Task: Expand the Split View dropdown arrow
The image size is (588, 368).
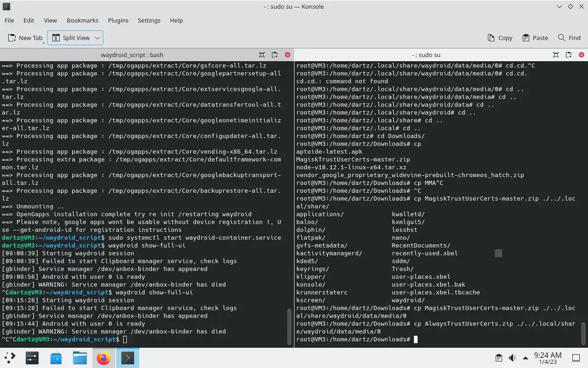Action: coord(97,38)
